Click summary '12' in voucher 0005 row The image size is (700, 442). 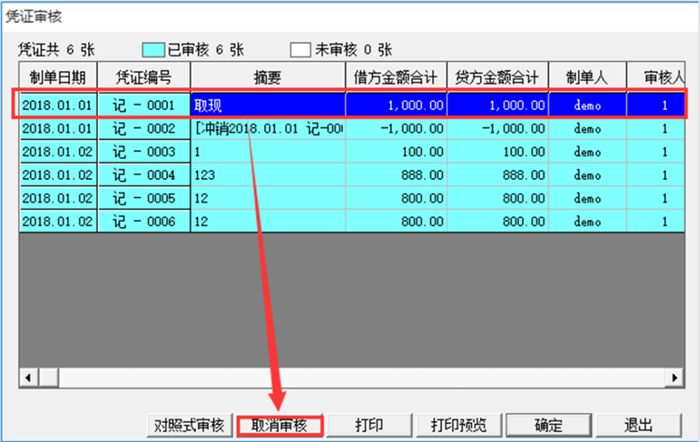coord(268,198)
